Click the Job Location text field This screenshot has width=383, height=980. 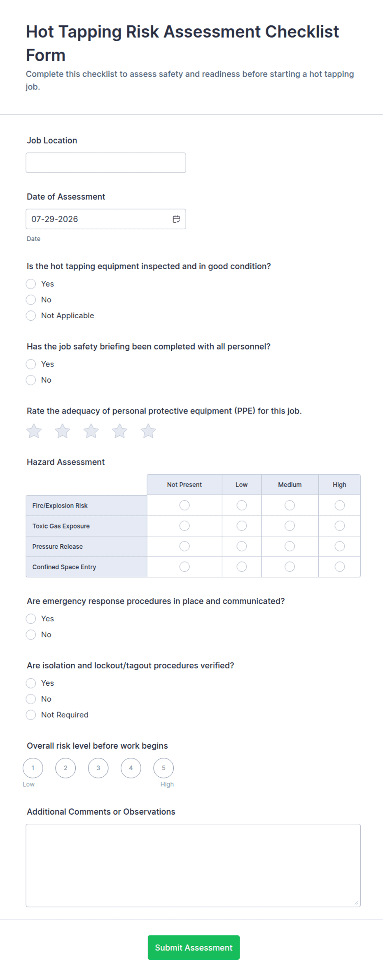(106, 163)
